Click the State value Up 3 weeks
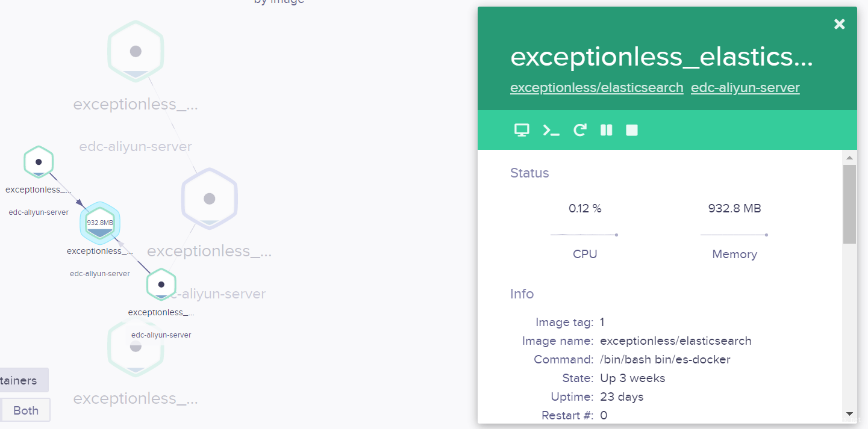 pyautogui.click(x=632, y=378)
